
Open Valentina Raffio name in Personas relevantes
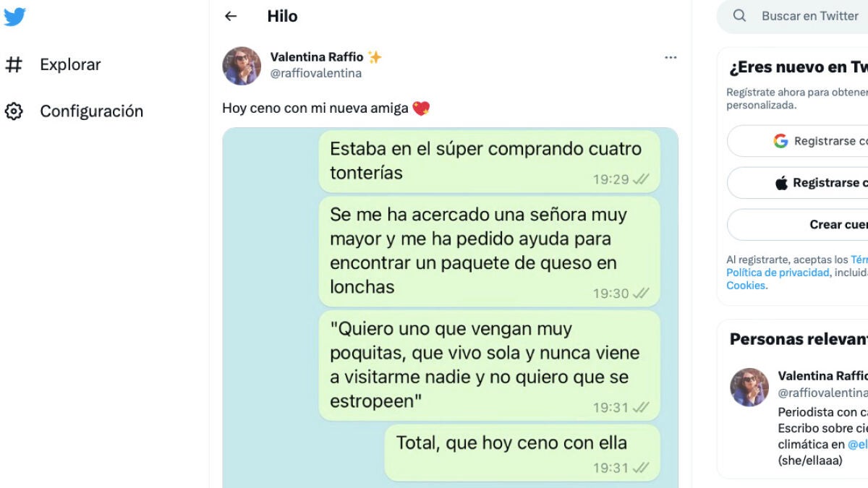(822, 376)
